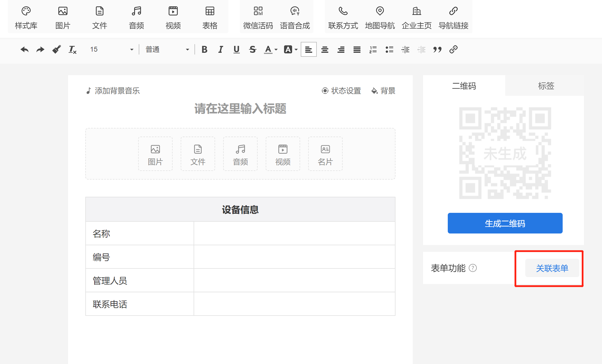Viewport: 602px width, 364px height.
Task: Insert an image with the top 图片 tool
Action: (63, 18)
